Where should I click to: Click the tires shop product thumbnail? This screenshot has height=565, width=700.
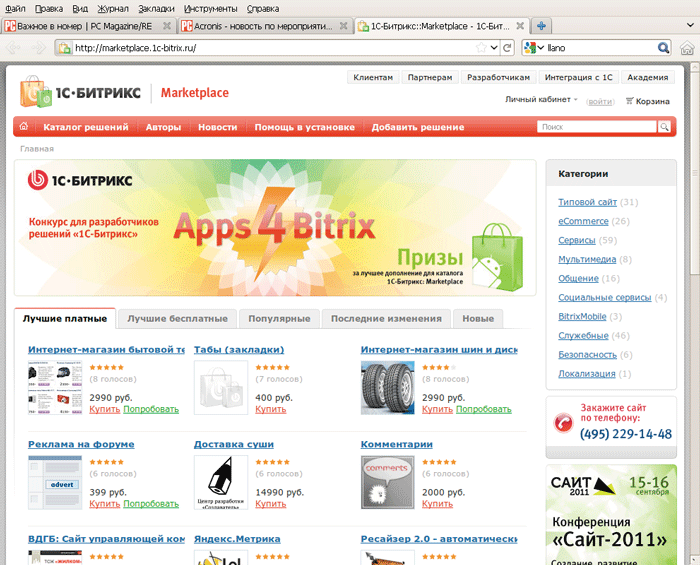pos(386,388)
